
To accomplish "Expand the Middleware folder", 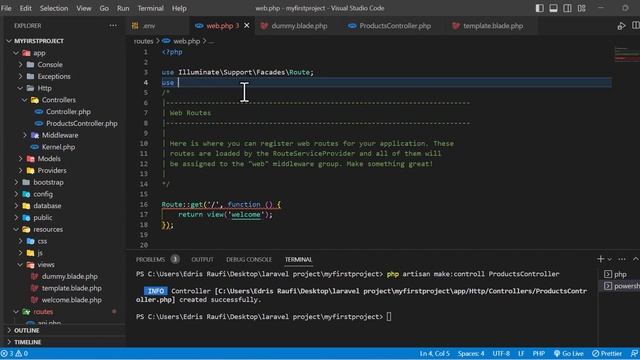I will pyautogui.click(x=24, y=135).
